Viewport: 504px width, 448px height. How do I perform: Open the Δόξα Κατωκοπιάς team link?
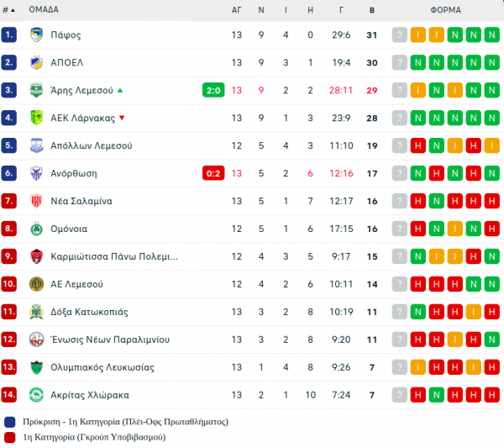click(89, 312)
